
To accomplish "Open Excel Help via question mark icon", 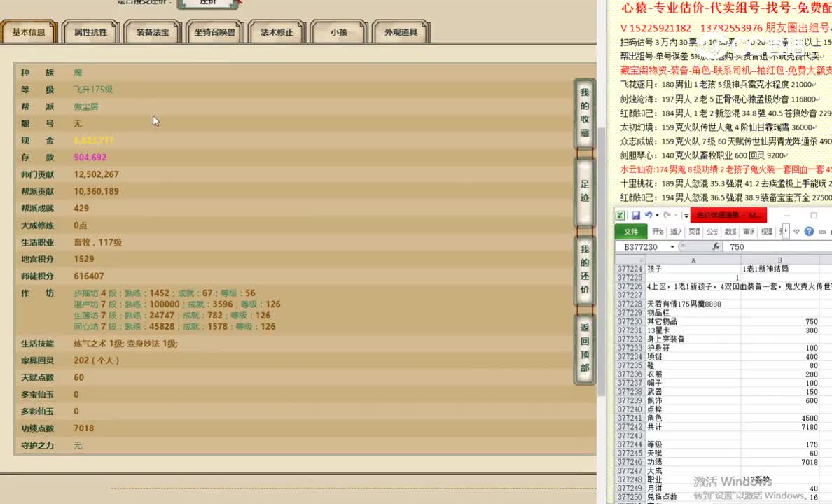I will [810, 232].
